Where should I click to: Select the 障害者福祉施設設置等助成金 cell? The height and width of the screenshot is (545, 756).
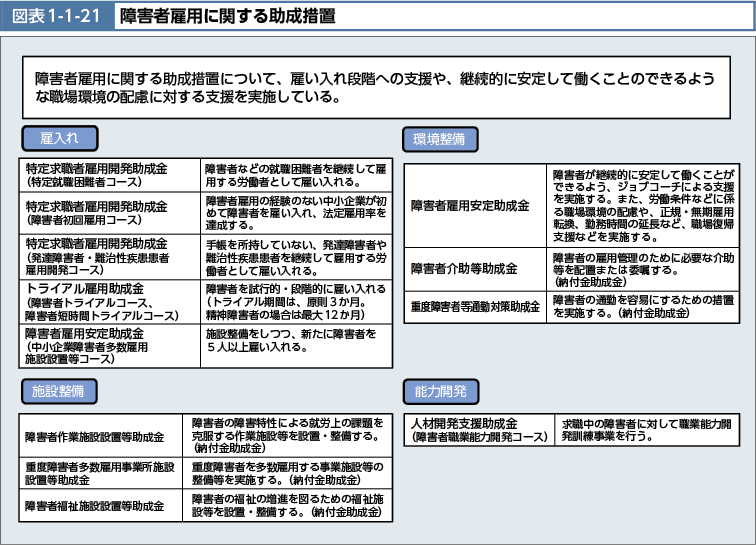pyautogui.click(x=101, y=506)
